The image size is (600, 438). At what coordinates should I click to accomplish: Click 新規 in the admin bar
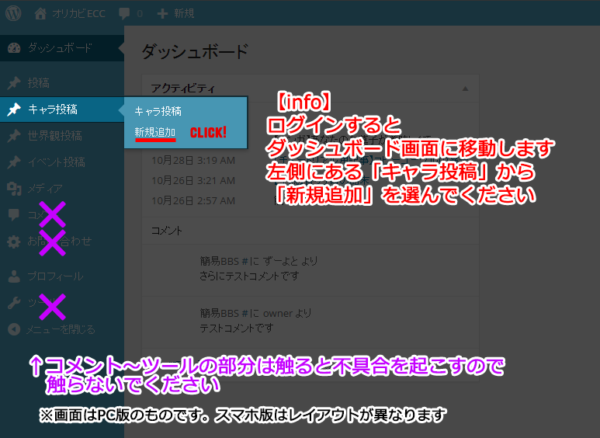pyautogui.click(x=184, y=14)
